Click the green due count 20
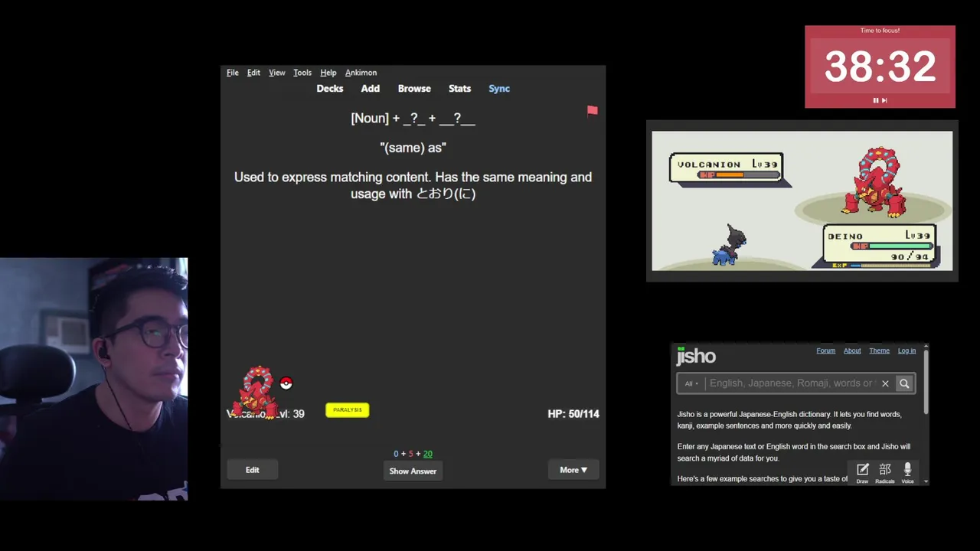980x551 pixels. coord(427,454)
